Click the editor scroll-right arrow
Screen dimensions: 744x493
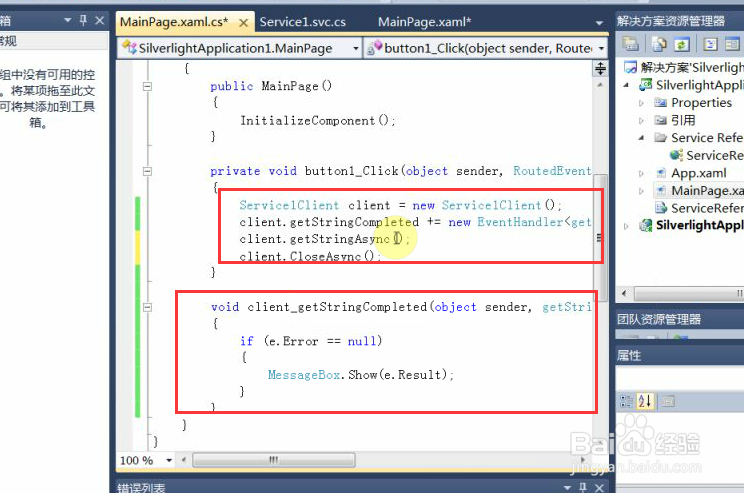(x=583, y=460)
